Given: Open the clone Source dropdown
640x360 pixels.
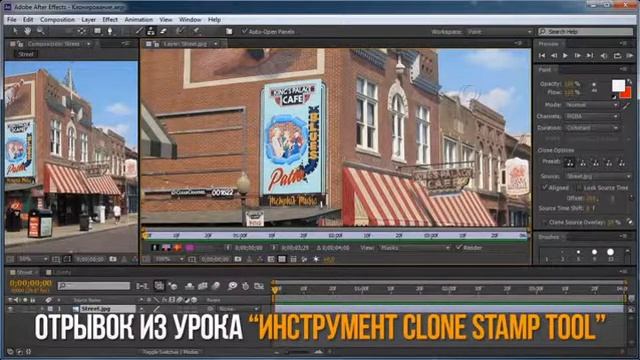Looking at the screenshot, I should 598,176.
